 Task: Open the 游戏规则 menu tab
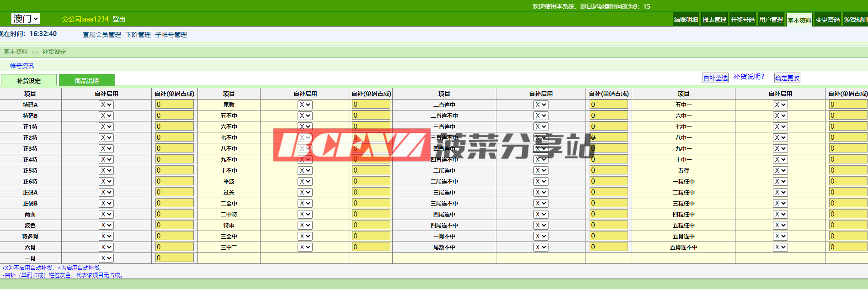[855, 20]
